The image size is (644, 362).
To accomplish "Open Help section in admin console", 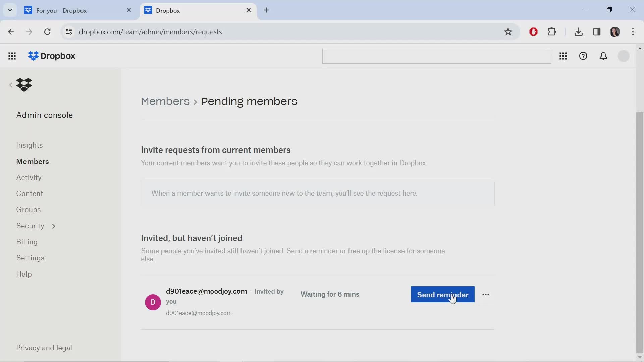I will click(x=24, y=274).
